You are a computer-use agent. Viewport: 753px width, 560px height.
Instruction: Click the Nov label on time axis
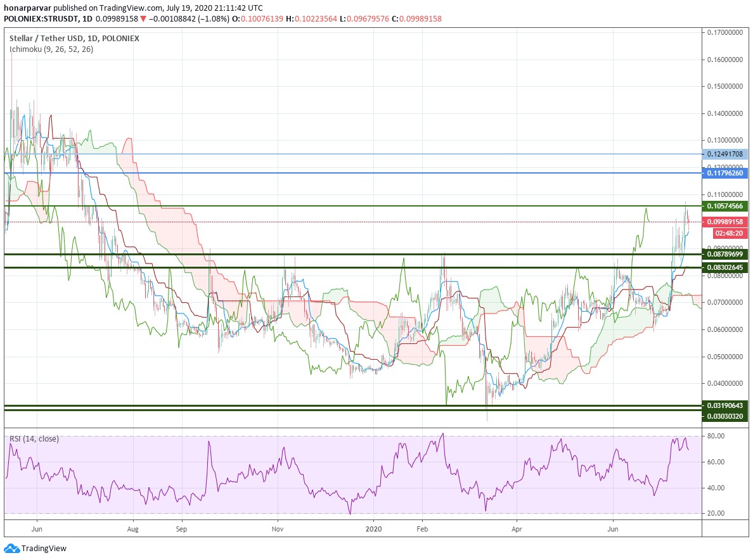click(278, 529)
